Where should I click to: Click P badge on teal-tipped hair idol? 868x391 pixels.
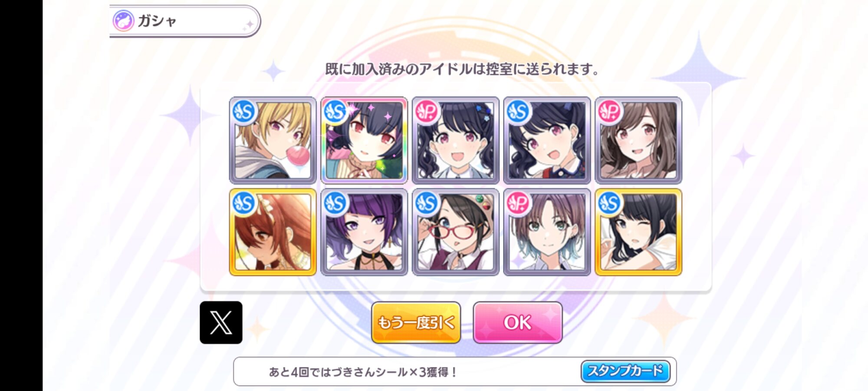(518, 203)
